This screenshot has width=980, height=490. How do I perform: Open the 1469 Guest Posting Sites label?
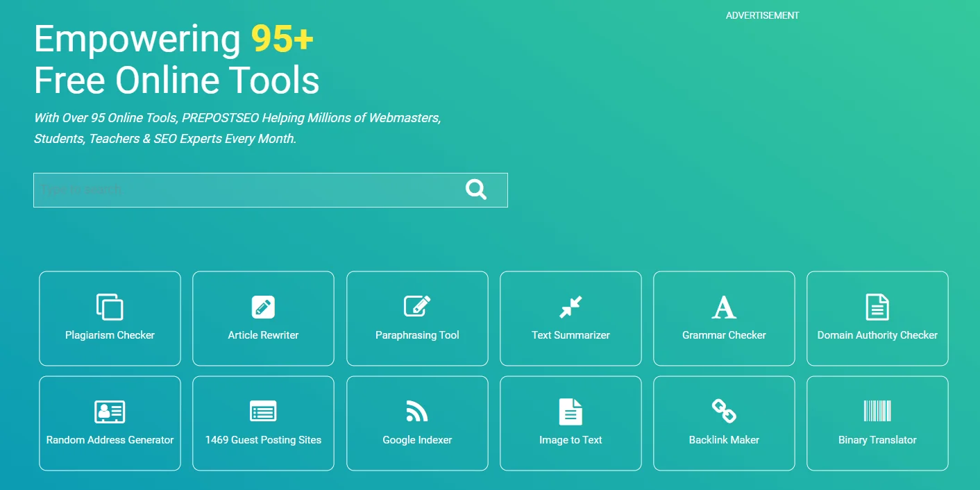263,440
